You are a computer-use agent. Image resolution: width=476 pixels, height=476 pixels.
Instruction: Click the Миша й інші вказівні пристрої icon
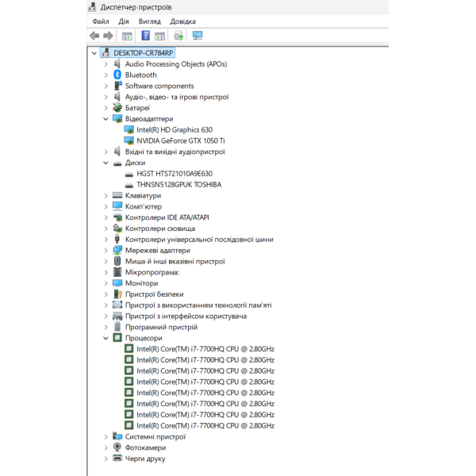117,261
